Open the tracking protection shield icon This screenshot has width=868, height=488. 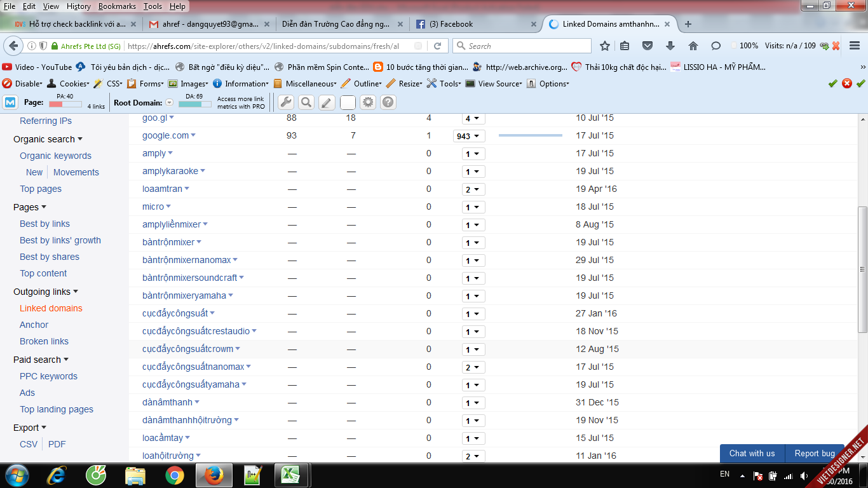(43, 46)
